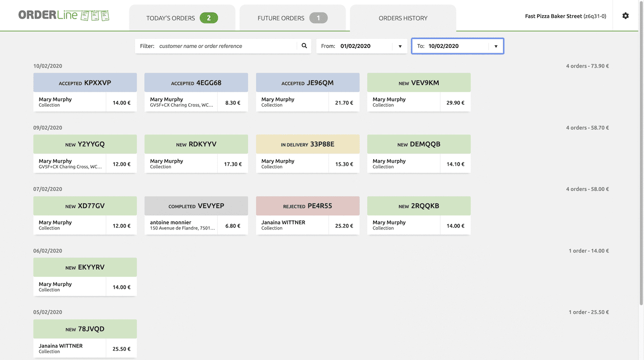Open in-delivery order 33P88E
Viewport: 644px width, 360px height.
307,145
